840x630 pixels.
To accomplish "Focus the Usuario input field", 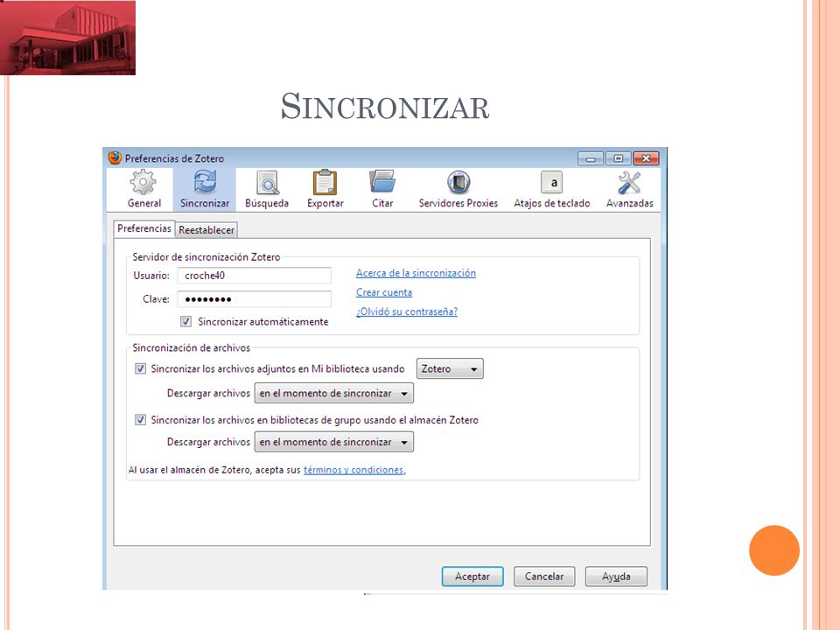I will tap(255, 276).
